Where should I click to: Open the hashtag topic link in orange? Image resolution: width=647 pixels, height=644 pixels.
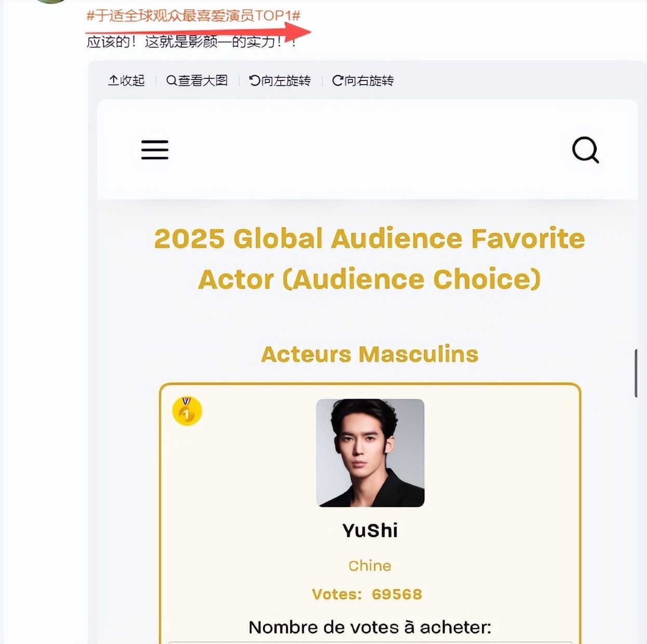pos(193,16)
